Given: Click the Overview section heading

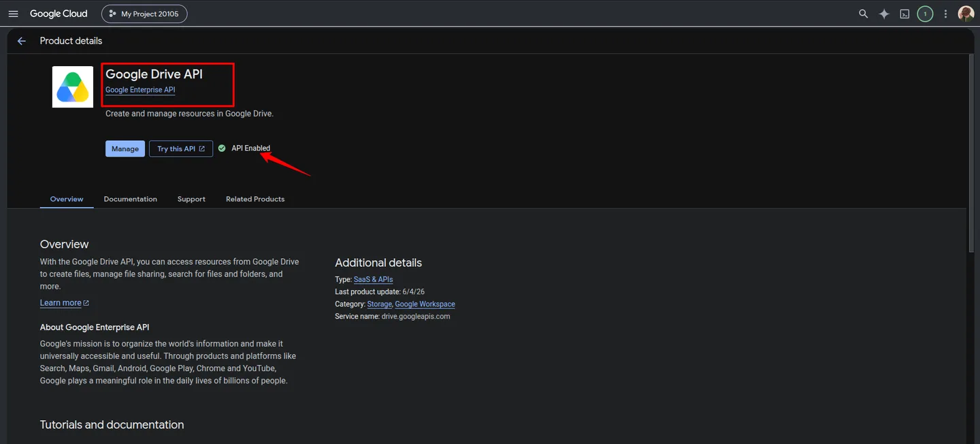Looking at the screenshot, I should (64, 244).
